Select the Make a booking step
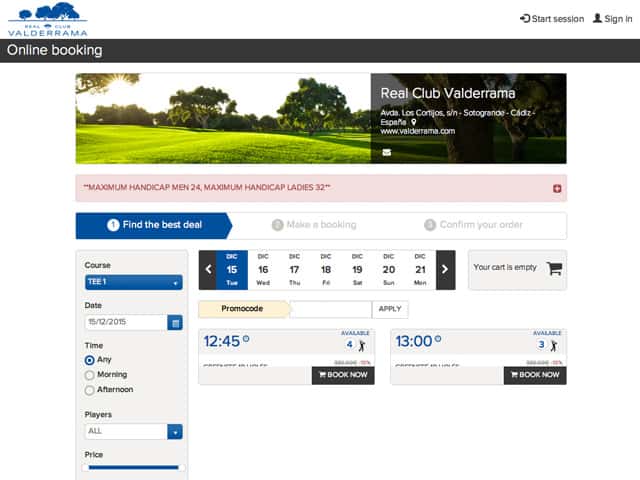This screenshot has width=640, height=480. pyautogui.click(x=314, y=225)
